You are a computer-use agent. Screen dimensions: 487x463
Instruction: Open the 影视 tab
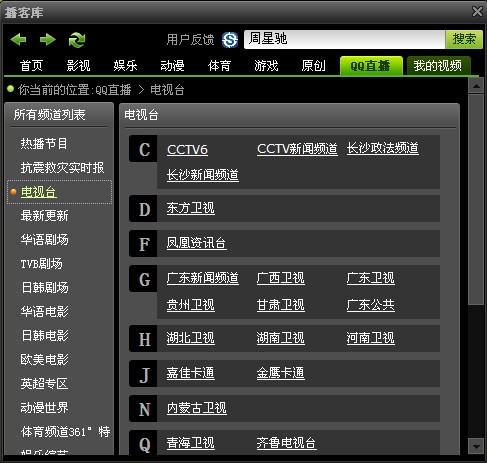tap(78, 66)
